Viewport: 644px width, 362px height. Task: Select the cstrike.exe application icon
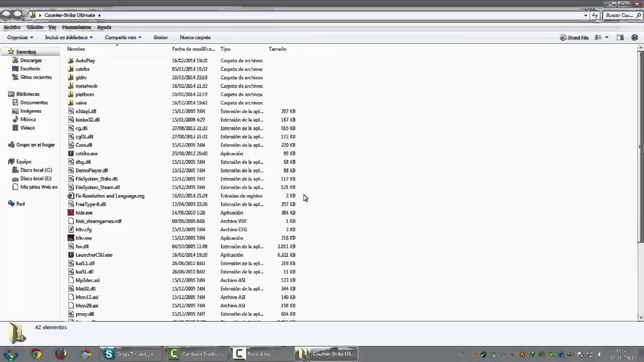click(x=71, y=153)
